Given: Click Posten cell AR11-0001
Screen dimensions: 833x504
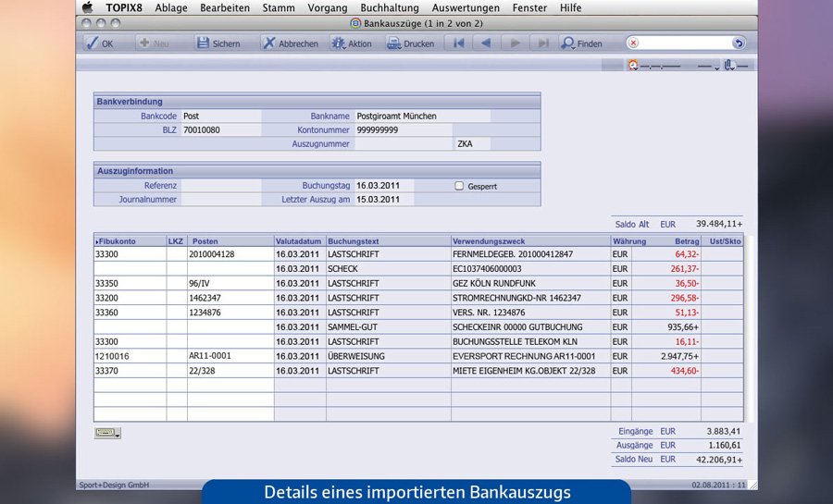Looking at the screenshot, I should point(230,356).
